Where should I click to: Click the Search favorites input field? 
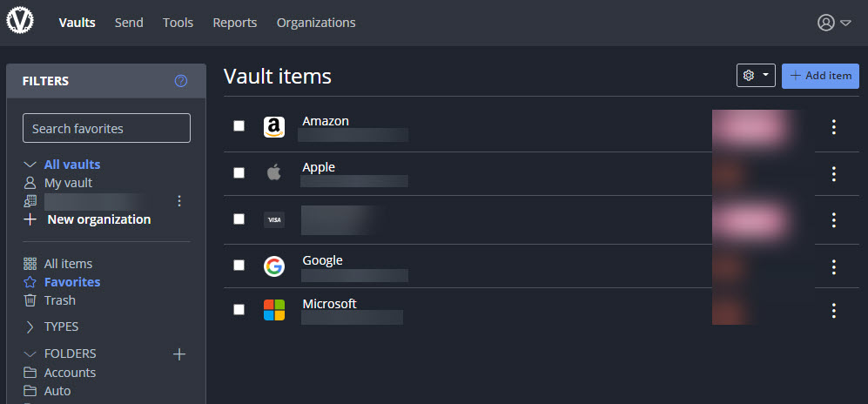tap(106, 128)
